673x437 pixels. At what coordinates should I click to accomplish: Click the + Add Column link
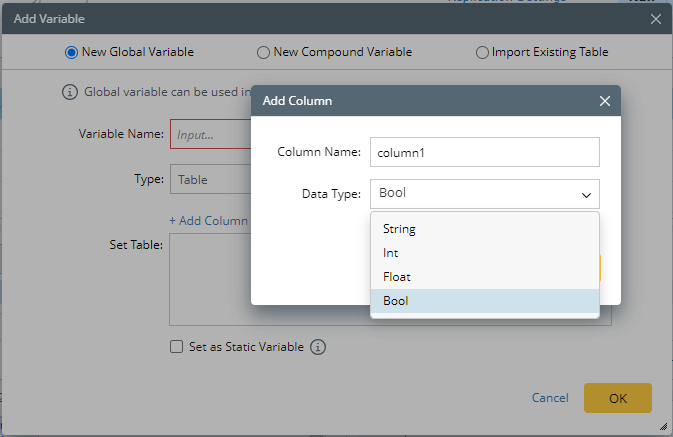tap(208, 220)
